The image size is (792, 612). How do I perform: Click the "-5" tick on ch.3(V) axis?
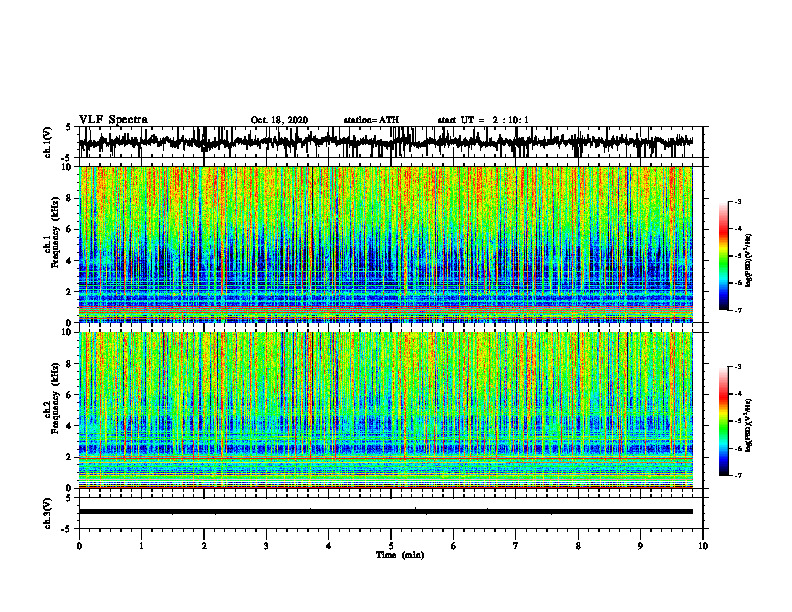67,529
